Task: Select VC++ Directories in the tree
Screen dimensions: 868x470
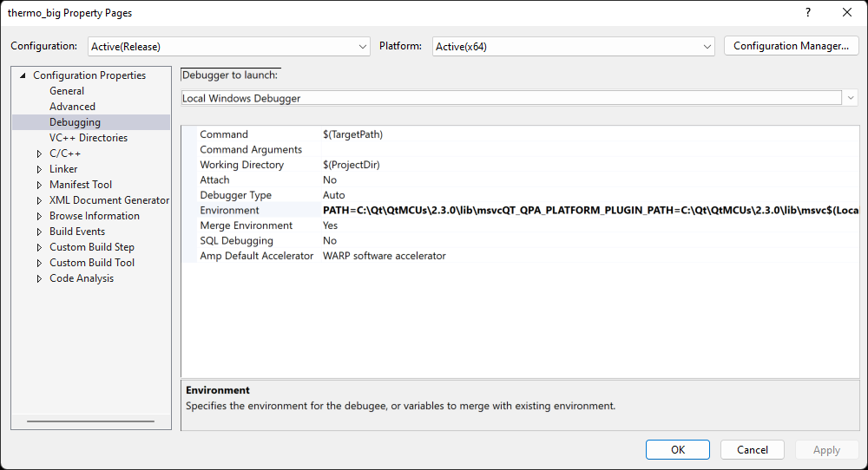Action: (88, 138)
